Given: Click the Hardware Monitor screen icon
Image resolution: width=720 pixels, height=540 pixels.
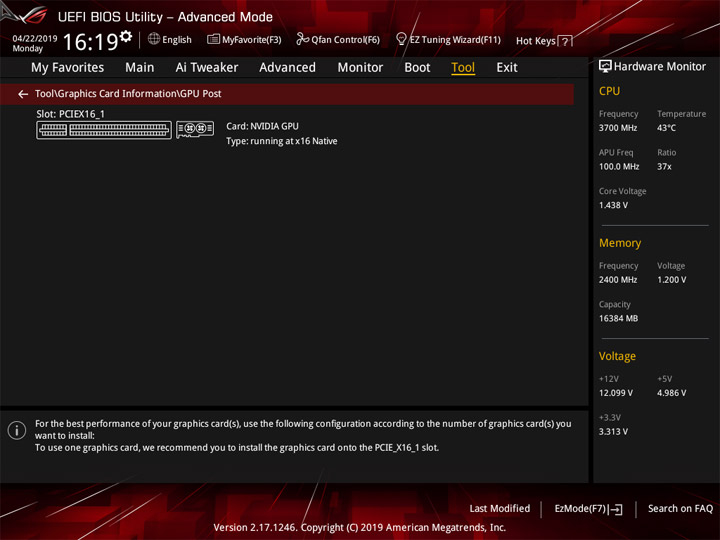Looking at the screenshot, I should tap(605, 67).
